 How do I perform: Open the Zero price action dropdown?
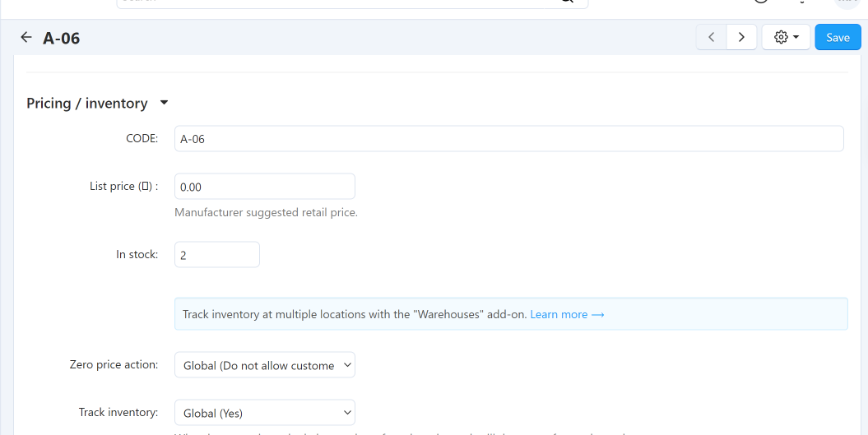pyautogui.click(x=265, y=365)
